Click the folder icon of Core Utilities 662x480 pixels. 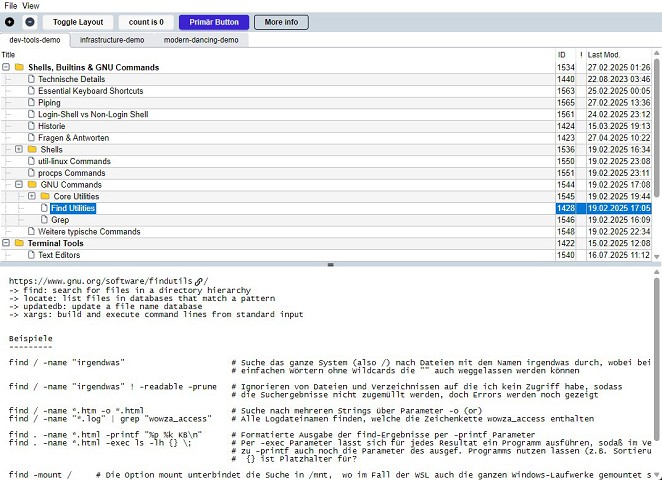pos(45,196)
